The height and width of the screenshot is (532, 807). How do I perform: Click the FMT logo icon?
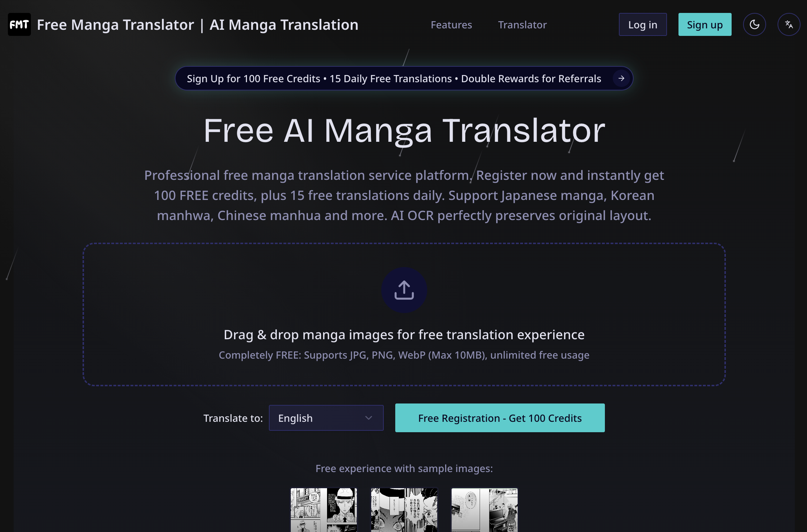tap(19, 24)
